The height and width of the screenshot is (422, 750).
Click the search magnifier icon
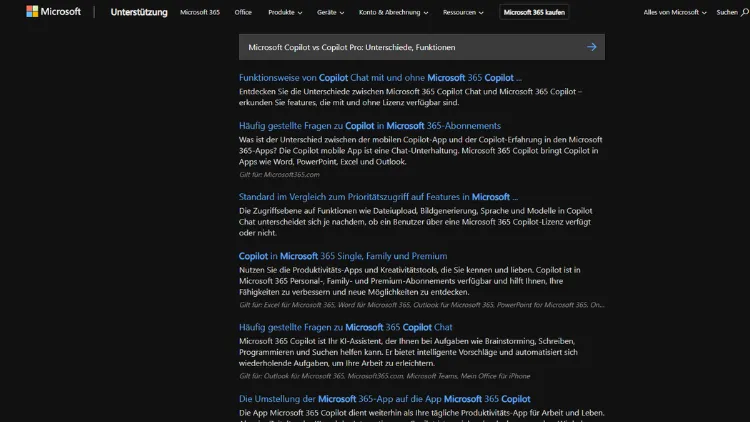745,12
